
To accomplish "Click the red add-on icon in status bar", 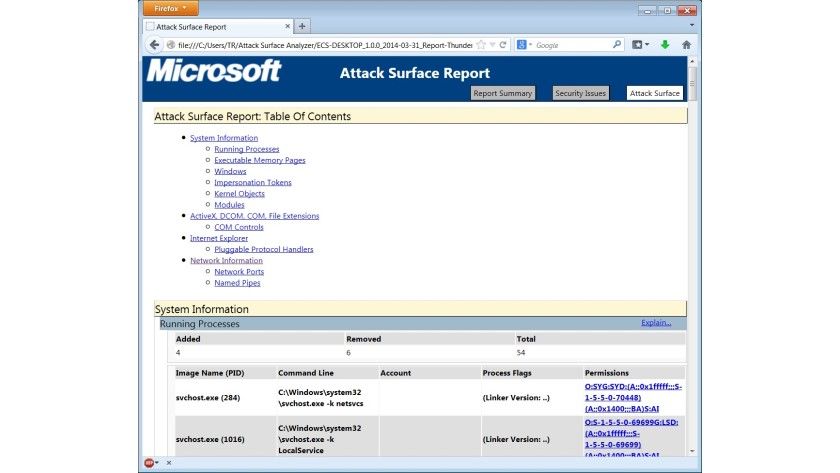I will pyautogui.click(x=151, y=463).
